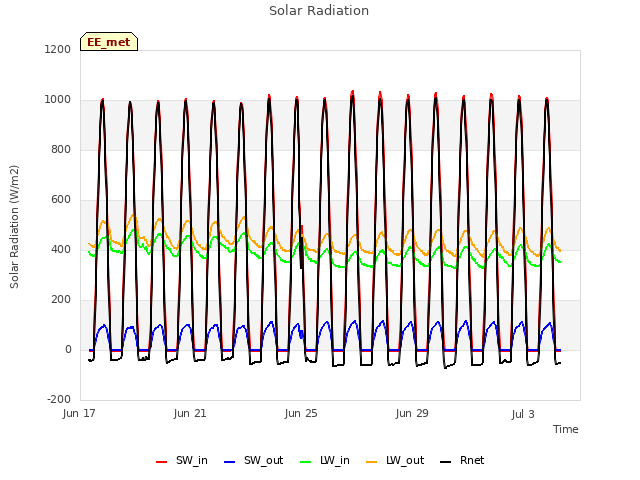Click the green LW_in legend color marker
Viewport: 640px width, 480px height.
pos(306,462)
